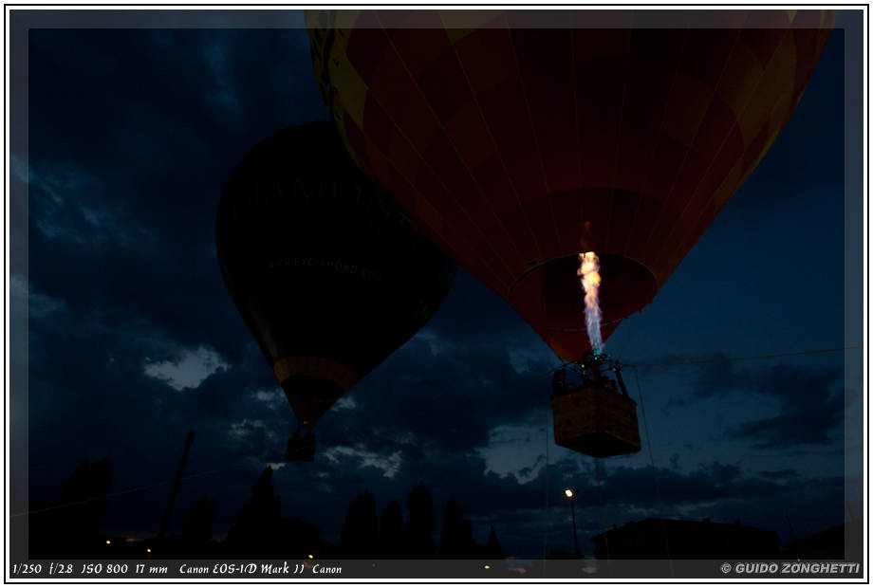The image size is (873, 588).
Task: Click the 17 mm focal length text
Action: (x=152, y=569)
